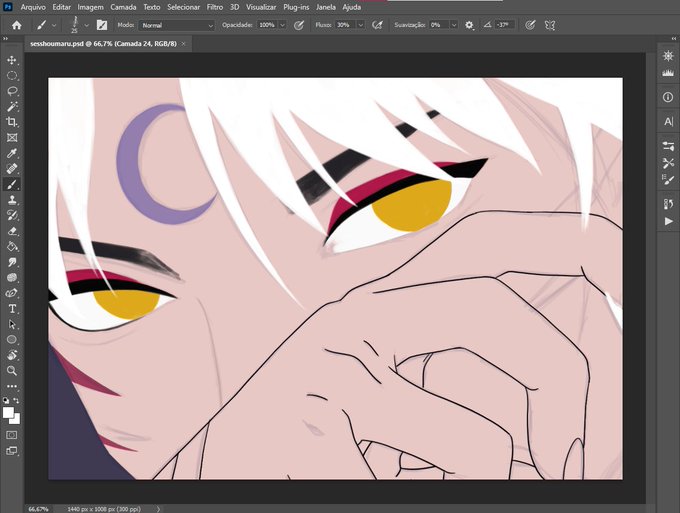
Task: Select the Magic Wand tool
Action: coord(12,107)
